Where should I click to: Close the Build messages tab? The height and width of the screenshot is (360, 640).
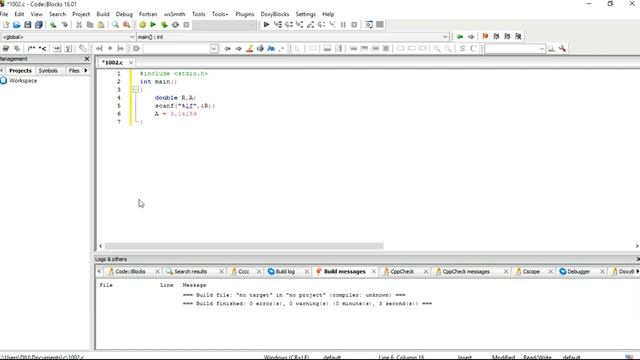tap(373, 271)
